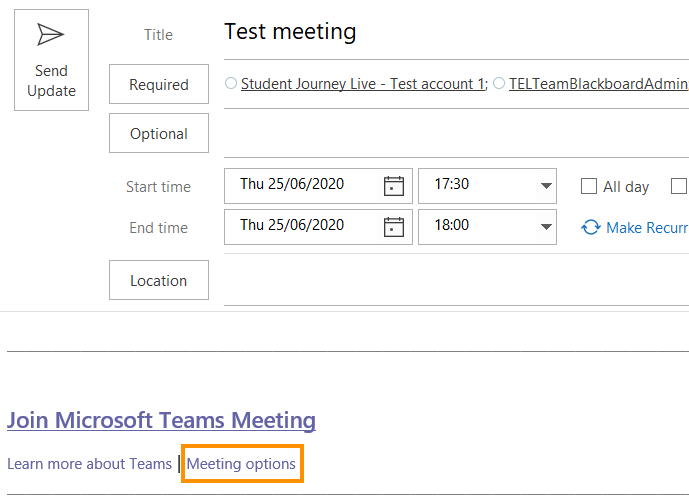Expand the 18:00 end time dropdown
The image size is (689, 504).
tap(546, 226)
